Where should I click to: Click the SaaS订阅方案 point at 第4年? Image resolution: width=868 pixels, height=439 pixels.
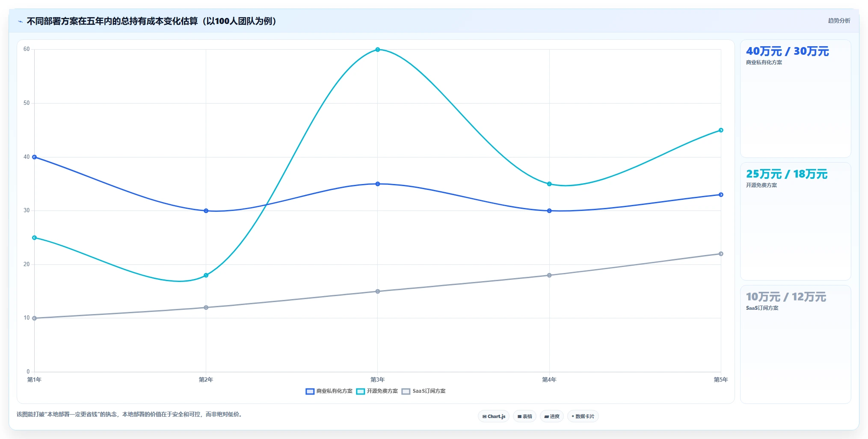[549, 275]
